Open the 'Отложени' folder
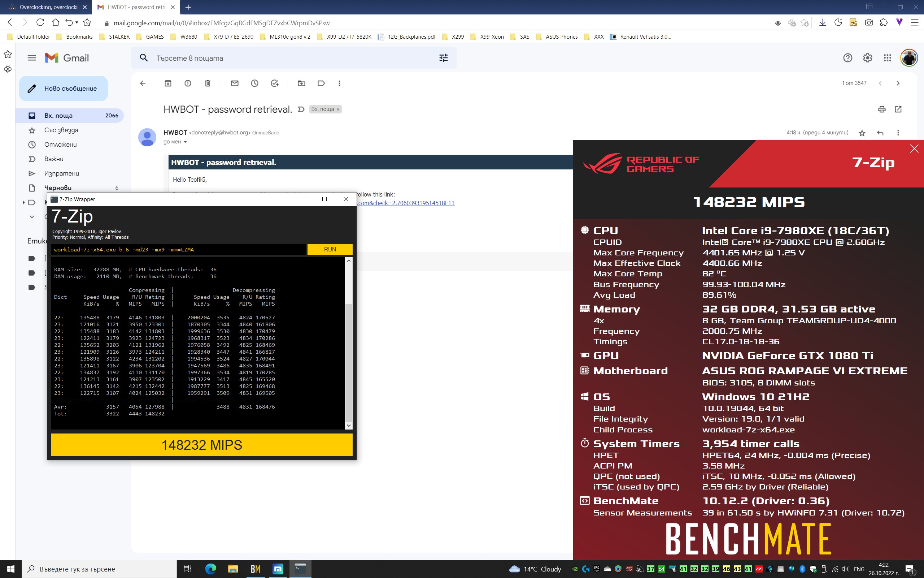The height and width of the screenshot is (578, 924). pyautogui.click(x=70, y=144)
